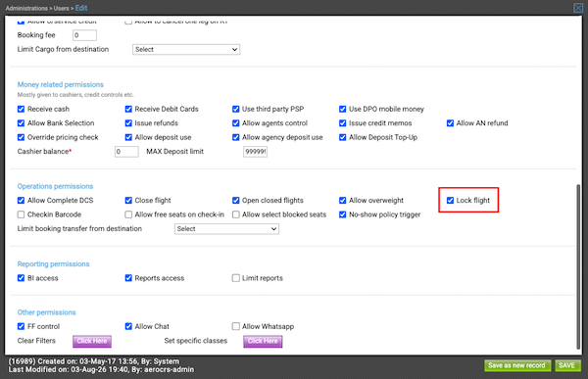Toggle Use DPO mobile money checkbox

pyautogui.click(x=342, y=109)
